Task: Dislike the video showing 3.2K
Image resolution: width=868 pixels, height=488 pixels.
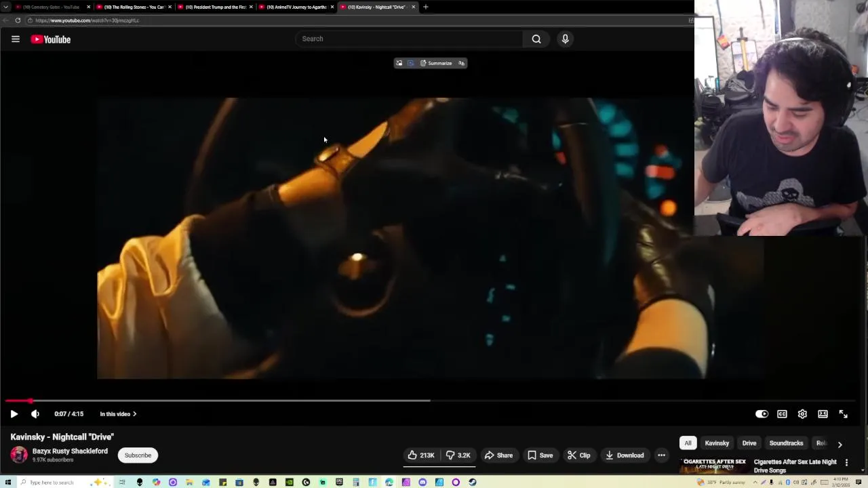Action: pyautogui.click(x=458, y=455)
